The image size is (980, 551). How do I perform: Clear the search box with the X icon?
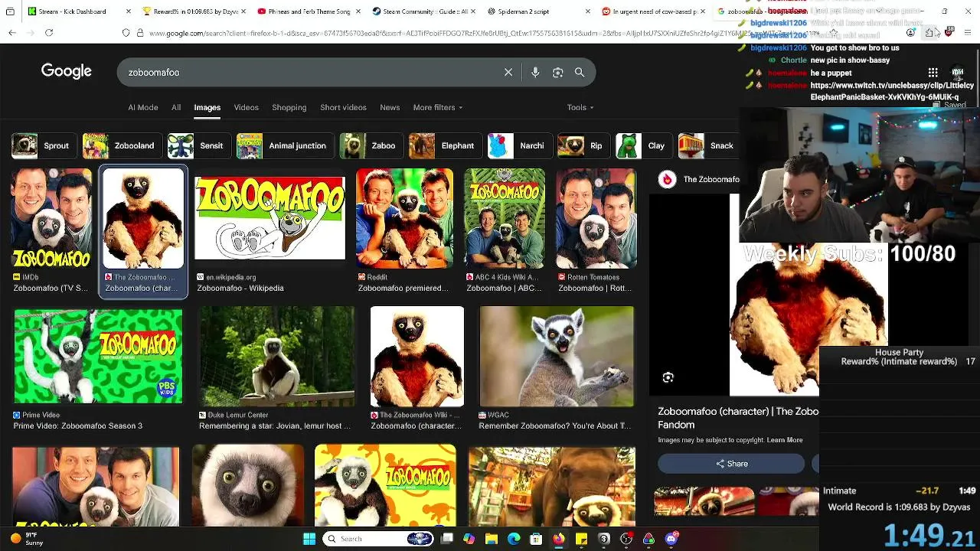tap(508, 72)
